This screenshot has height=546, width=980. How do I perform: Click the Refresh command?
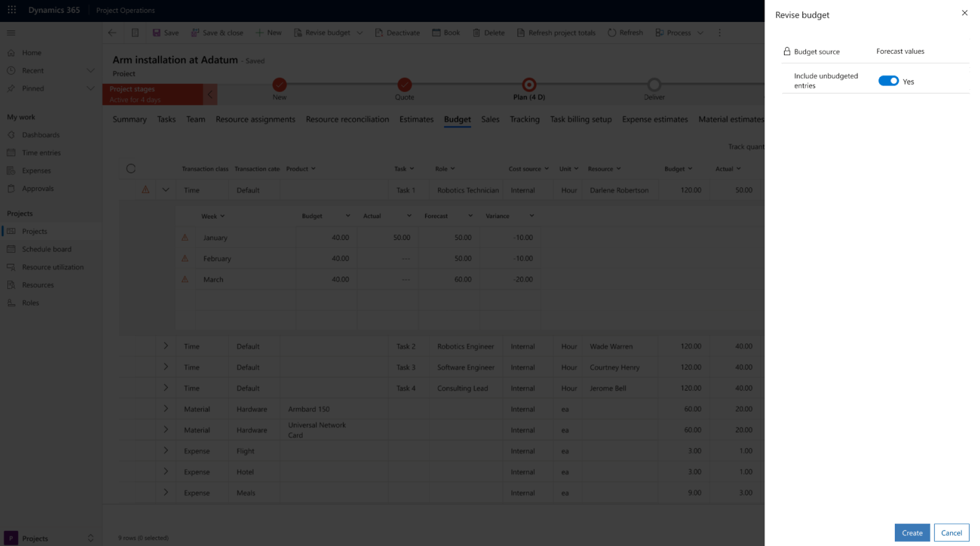point(625,33)
